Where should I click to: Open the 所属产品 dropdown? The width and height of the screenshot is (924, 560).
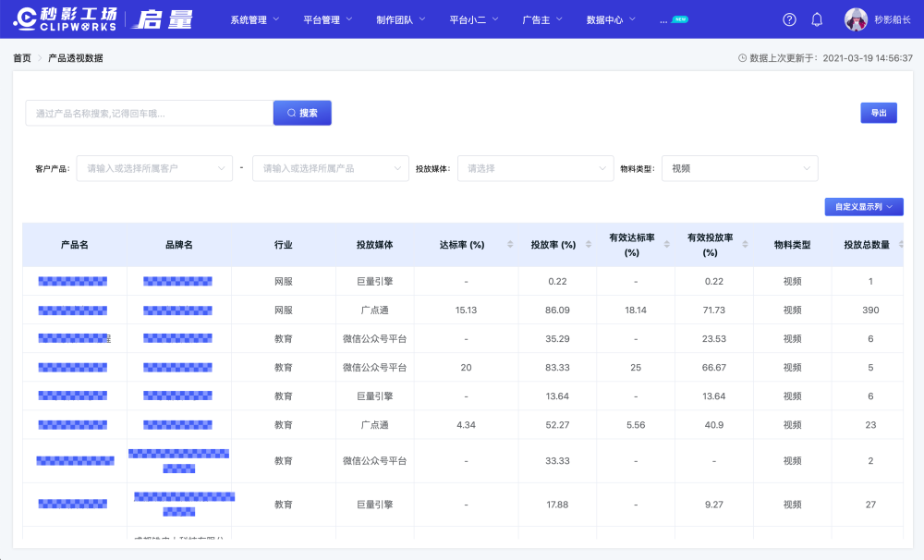(x=331, y=168)
